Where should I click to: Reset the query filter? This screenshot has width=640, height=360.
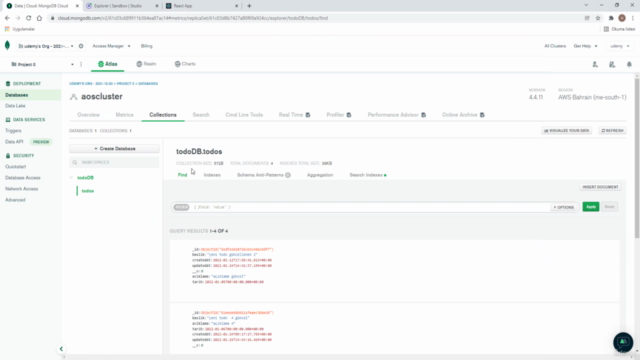pos(609,207)
